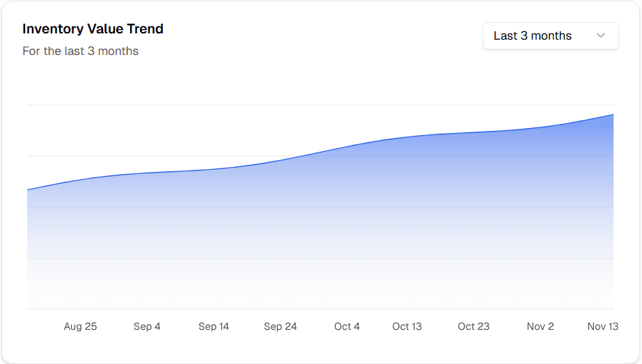Click the Nov 13 axis label
This screenshot has height=364, width=642.
point(602,326)
